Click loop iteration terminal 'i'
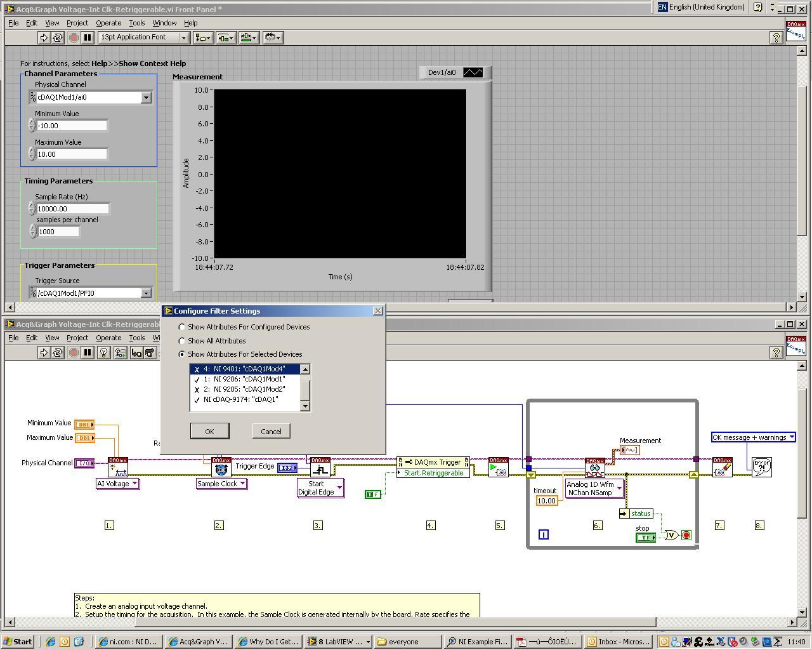Image resolution: width=812 pixels, height=650 pixels. coord(544,534)
